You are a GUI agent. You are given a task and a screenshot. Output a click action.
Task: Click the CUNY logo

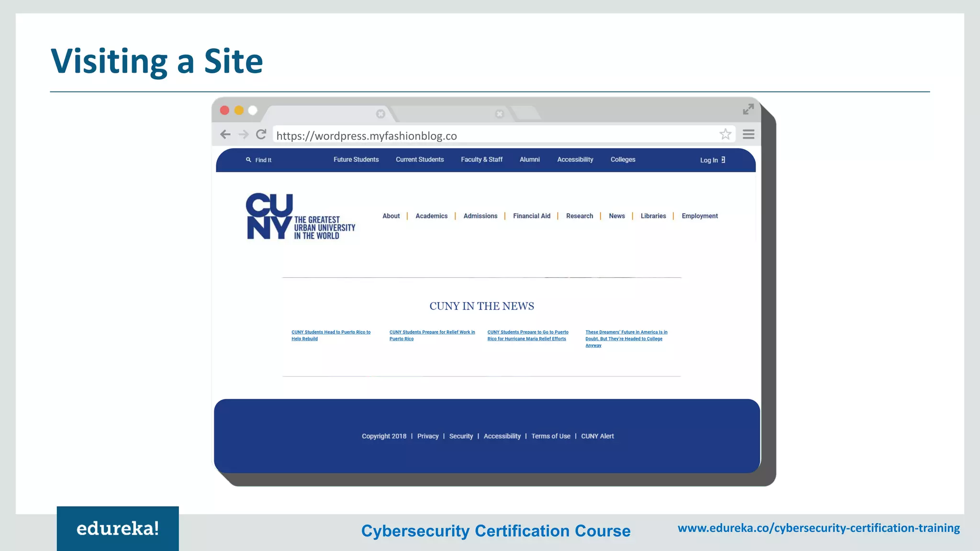point(301,216)
